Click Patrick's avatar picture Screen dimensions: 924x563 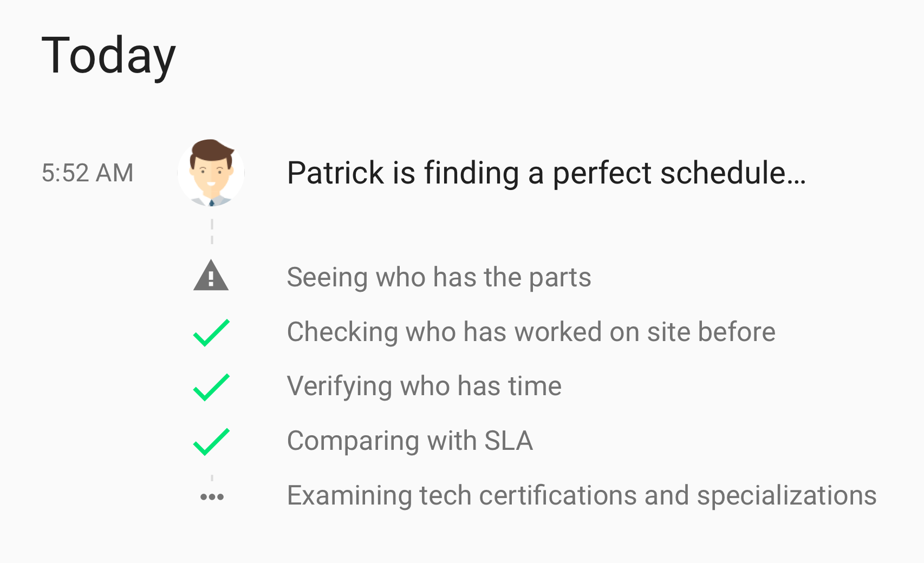click(211, 173)
